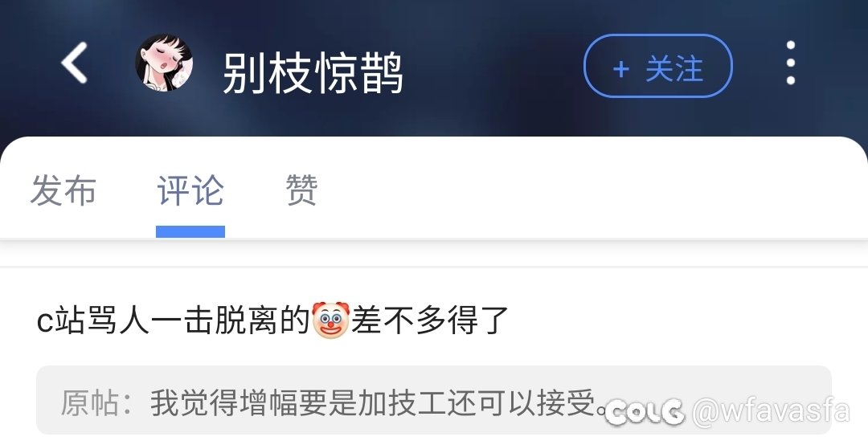868x445 pixels.
Task: Click the COLG watermark logo
Action: (644, 412)
